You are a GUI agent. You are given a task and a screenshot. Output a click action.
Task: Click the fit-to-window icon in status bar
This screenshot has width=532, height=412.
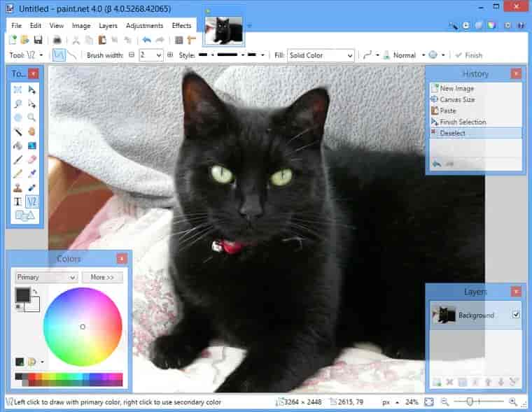429,402
